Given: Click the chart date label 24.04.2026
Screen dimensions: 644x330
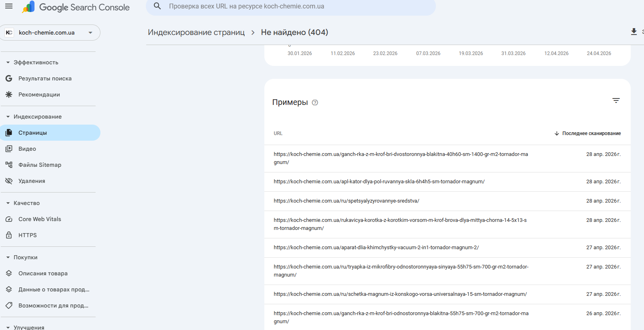Looking at the screenshot, I should tap(599, 53).
